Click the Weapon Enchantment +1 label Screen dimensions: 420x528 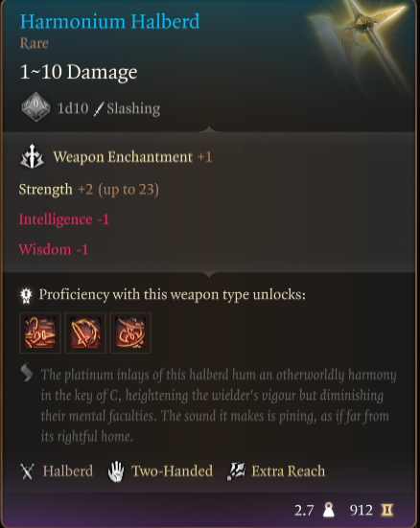132,157
